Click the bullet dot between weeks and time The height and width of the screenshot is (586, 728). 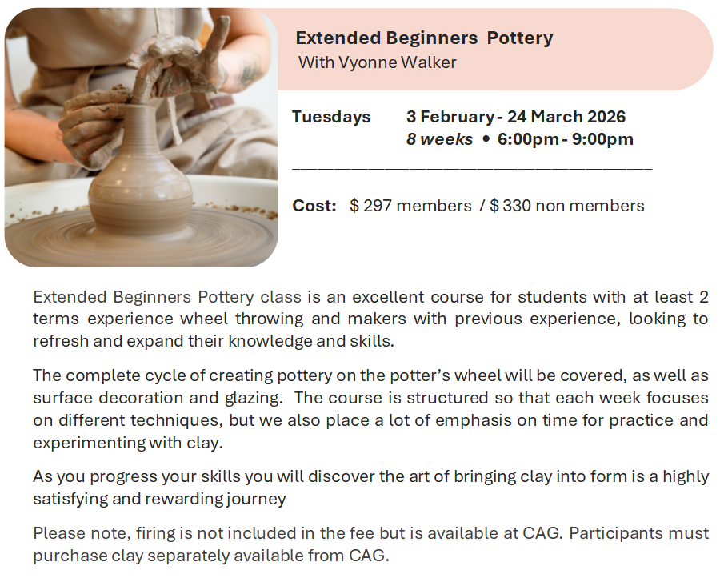[x=485, y=139]
